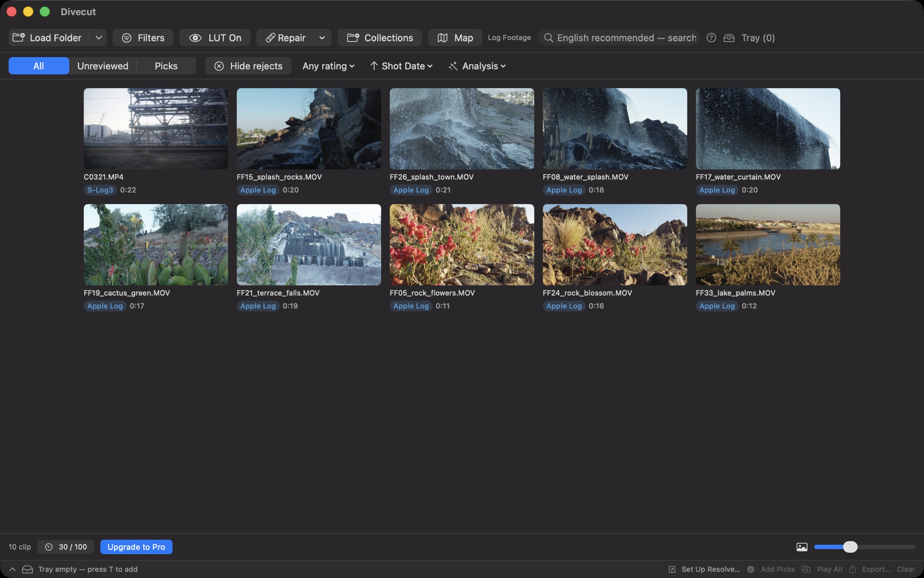Switch to the Unreviewed tab
Screen dimensions: 924x578
tap(103, 66)
